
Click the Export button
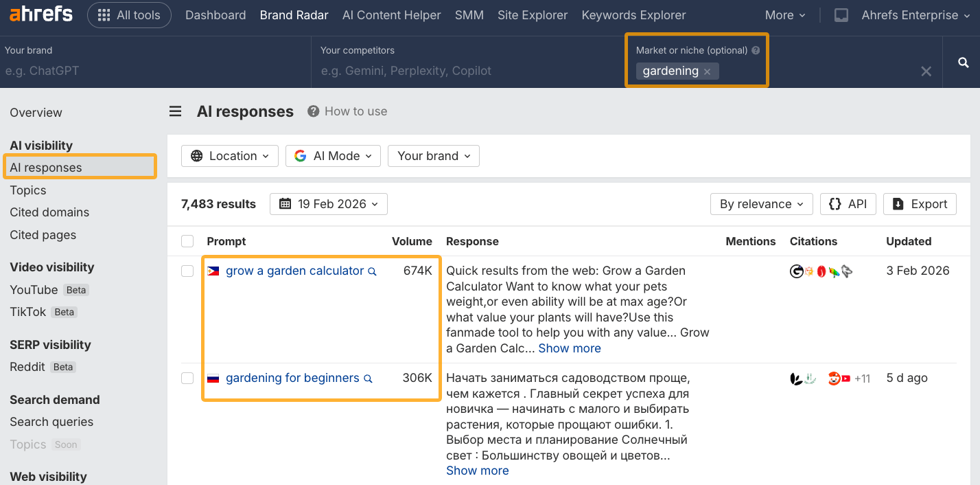920,204
